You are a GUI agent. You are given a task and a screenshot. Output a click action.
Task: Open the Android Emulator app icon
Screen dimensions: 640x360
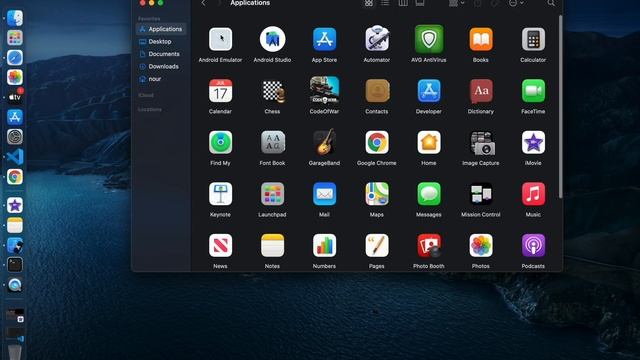coord(220,39)
